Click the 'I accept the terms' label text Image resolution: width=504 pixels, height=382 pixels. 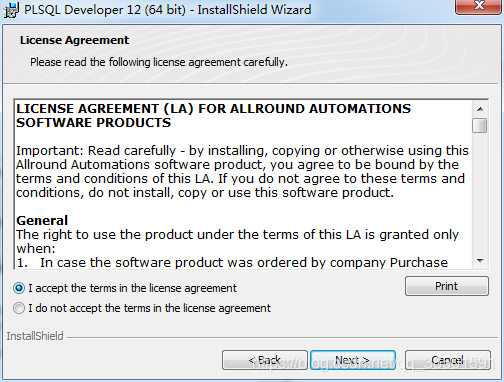132,288
